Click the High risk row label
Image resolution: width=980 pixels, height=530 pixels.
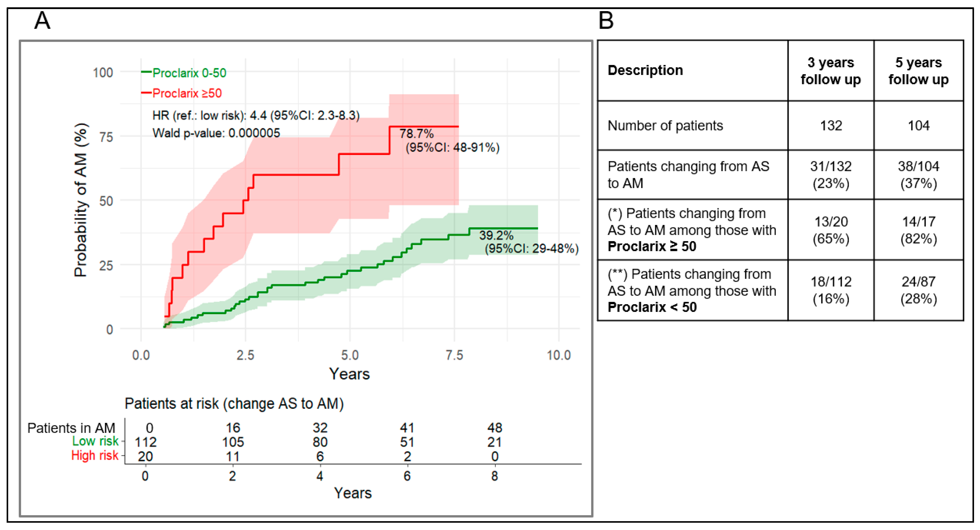(x=95, y=455)
